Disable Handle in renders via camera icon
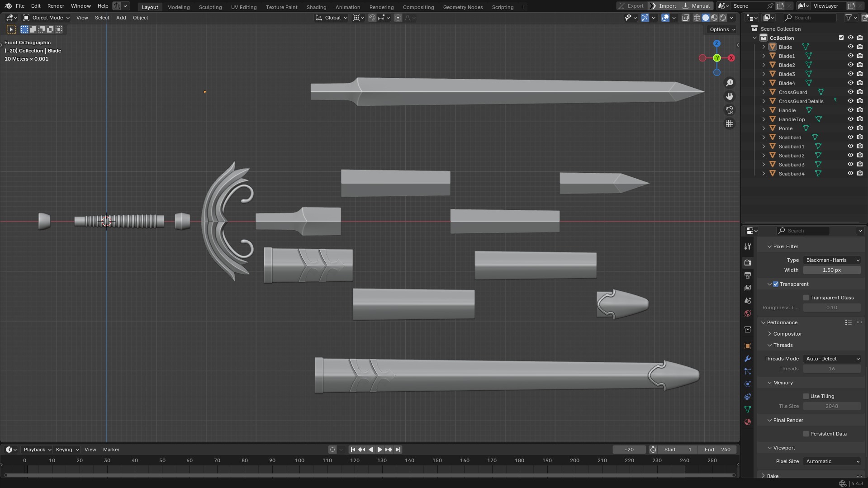868x488 pixels. 859,110
